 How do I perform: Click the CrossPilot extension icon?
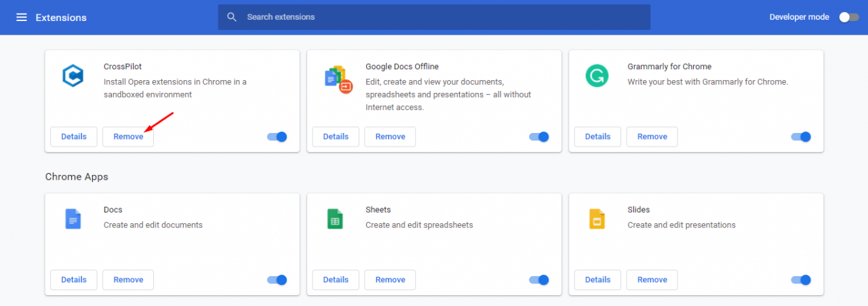72,75
